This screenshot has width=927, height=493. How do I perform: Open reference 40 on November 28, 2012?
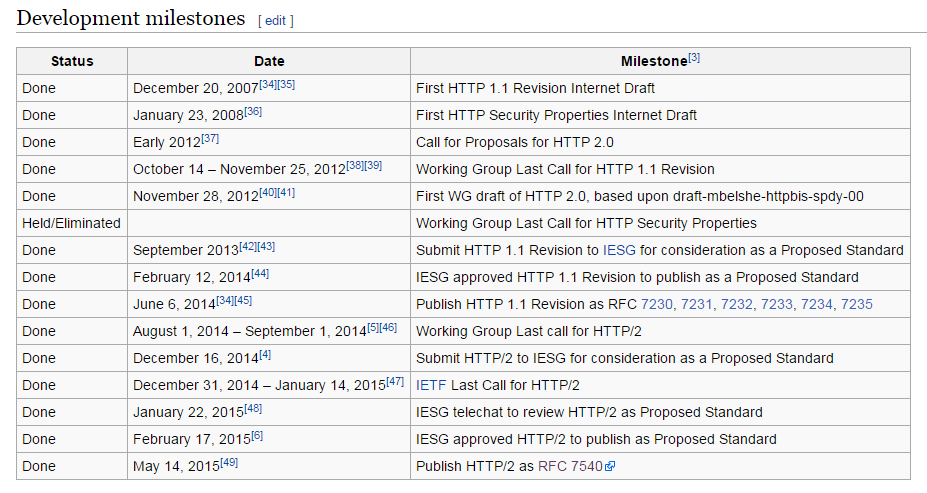pyautogui.click(x=268, y=193)
